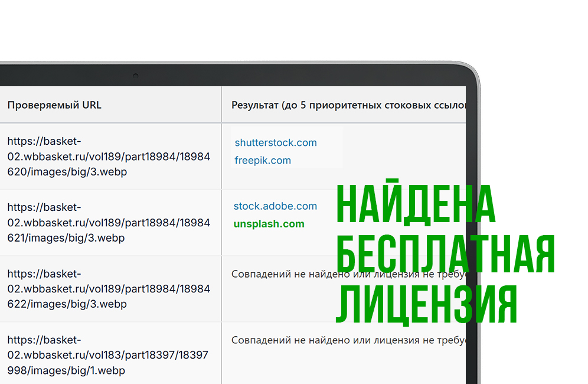Click the blank white space above the laptop
The image size is (588, 384).
(x=295, y=30)
